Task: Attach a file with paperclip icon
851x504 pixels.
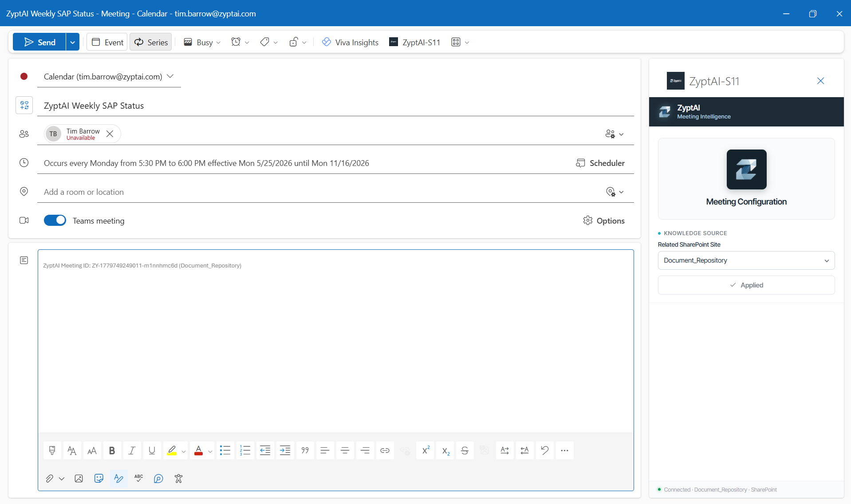Action: (x=50, y=479)
